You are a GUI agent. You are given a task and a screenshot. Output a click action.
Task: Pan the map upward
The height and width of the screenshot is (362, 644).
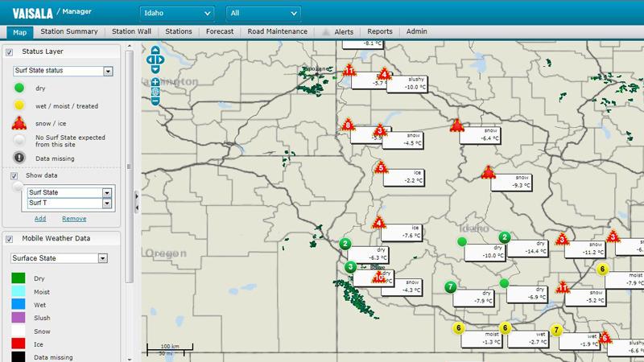(155, 51)
